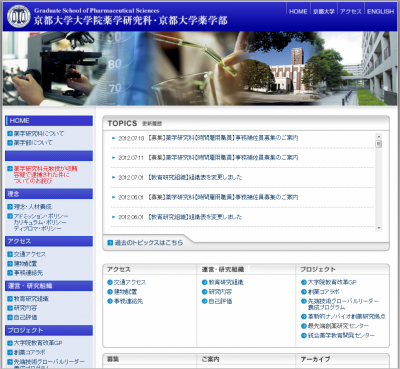Open 創薬コアラボ in the main プロジェクト panel
Viewport: 400px width, 369px height.
click(323, 292)
